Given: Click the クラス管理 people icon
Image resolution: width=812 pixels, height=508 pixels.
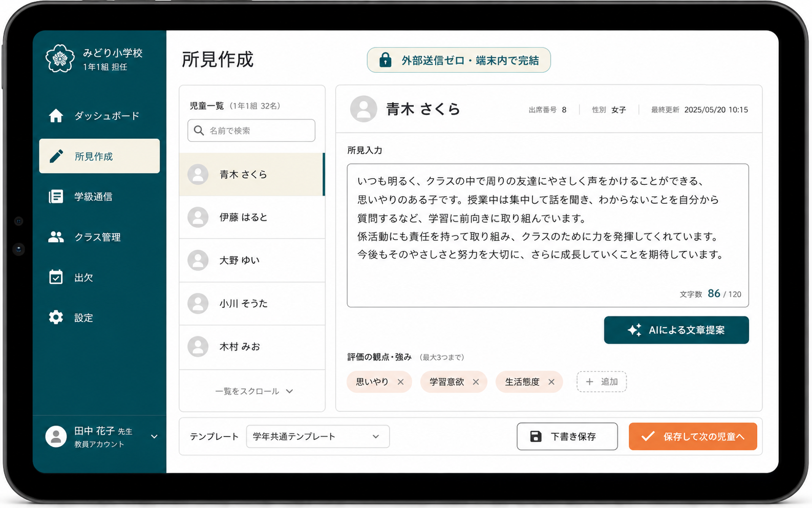Looking at the screenshot, I should coord(56,237).
